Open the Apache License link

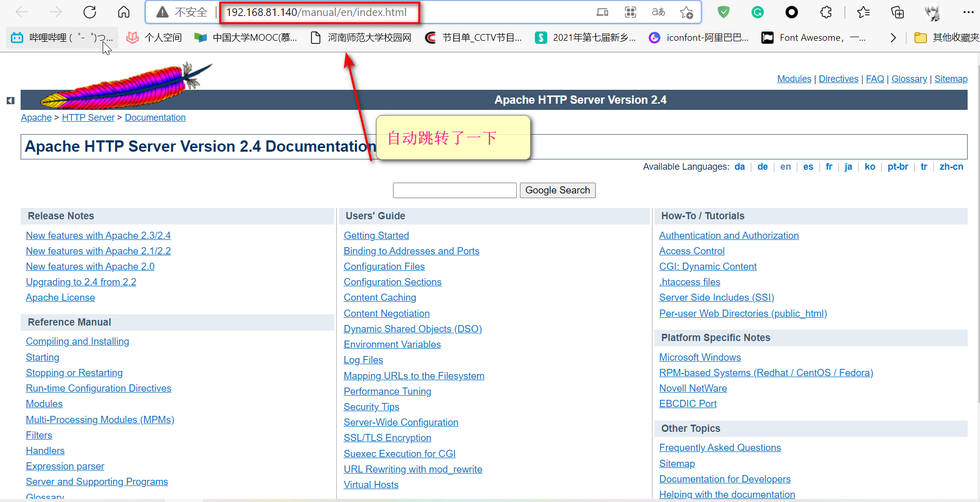[60, 298]
